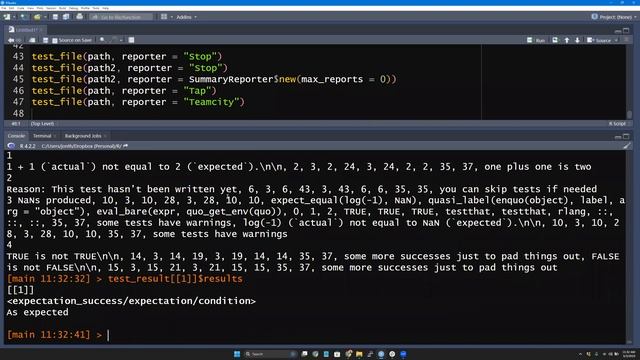Image resolution: width=640 pixels, height=360 pixels.
Task: Open File Explorer from the taskbar
Action: tap(359, 354)
